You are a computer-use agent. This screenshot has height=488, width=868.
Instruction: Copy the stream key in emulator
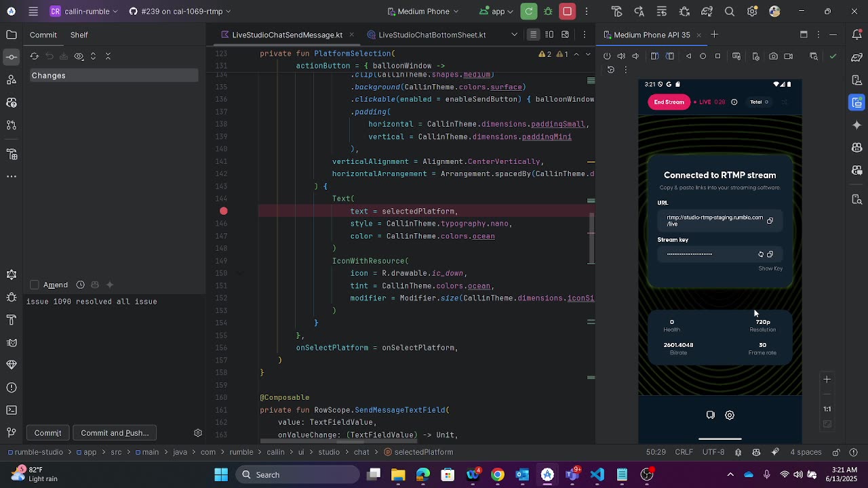(770, 254)
